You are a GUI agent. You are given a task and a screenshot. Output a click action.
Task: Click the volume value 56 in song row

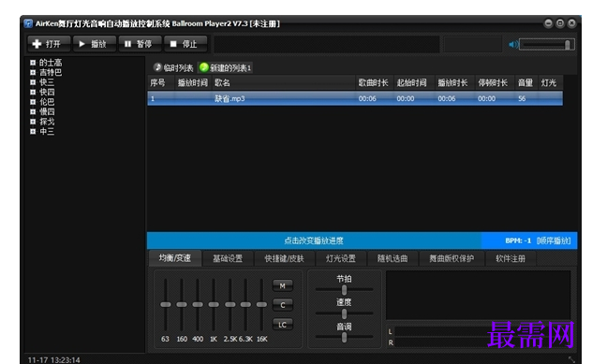[x=522, y=99]
